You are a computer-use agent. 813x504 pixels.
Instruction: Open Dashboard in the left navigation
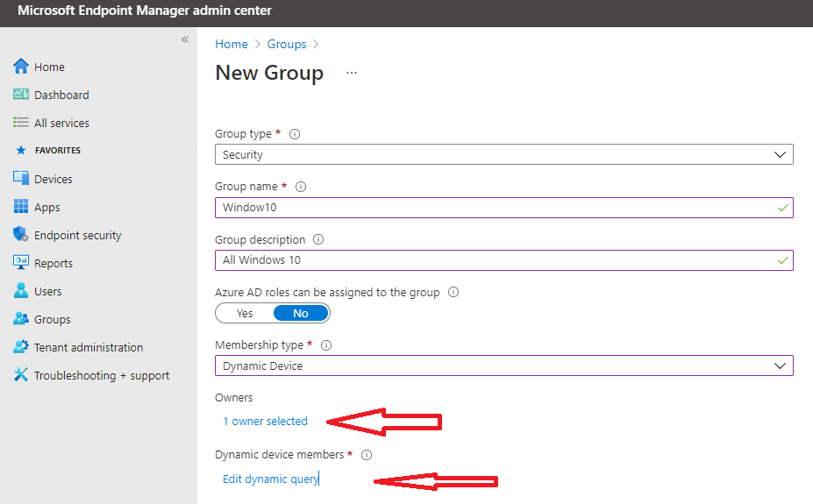point(61,95)
